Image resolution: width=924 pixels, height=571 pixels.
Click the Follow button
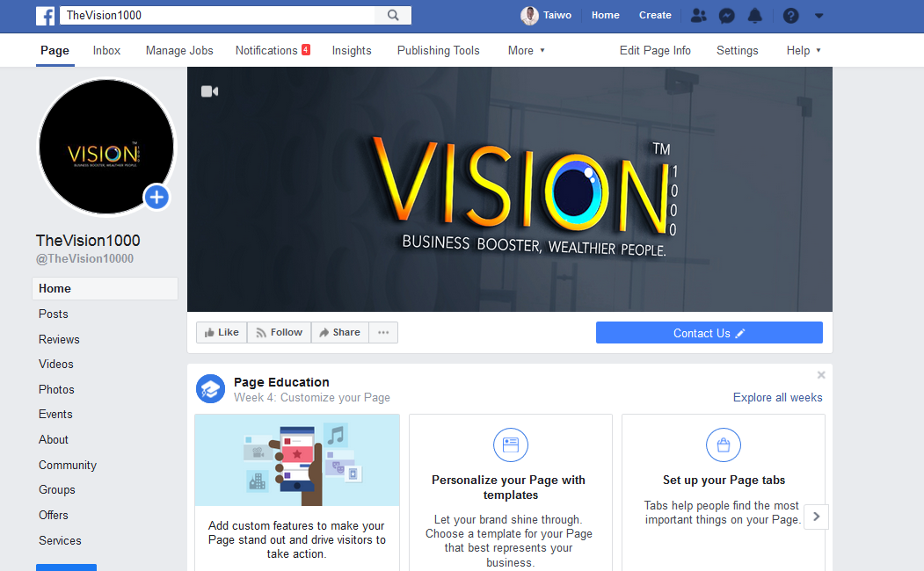pyautogui.click(x=280, y=333)
